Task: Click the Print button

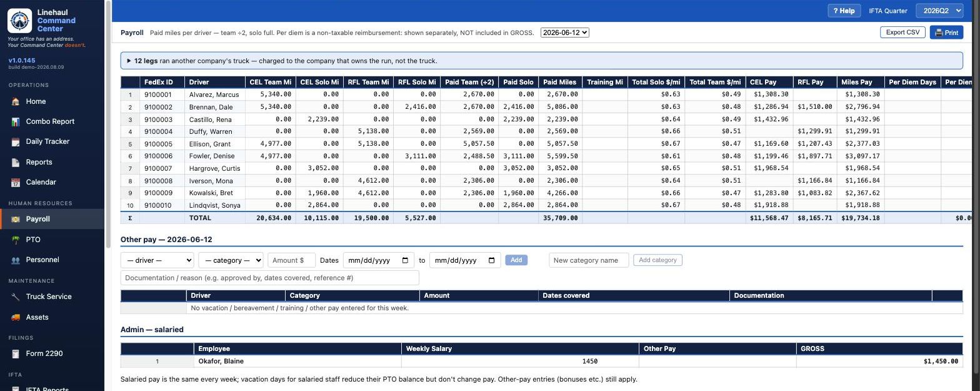Action: pos(946,33)
